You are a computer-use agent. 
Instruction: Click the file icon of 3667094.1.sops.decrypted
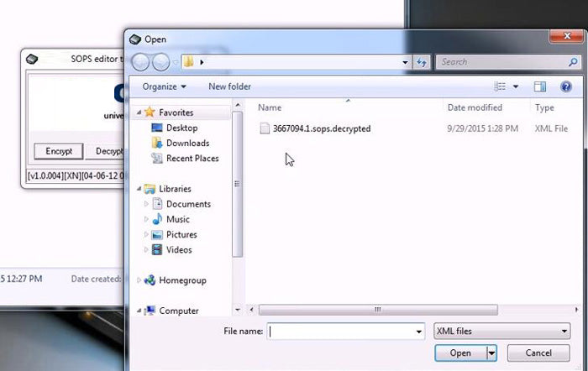tap(265, 128)
